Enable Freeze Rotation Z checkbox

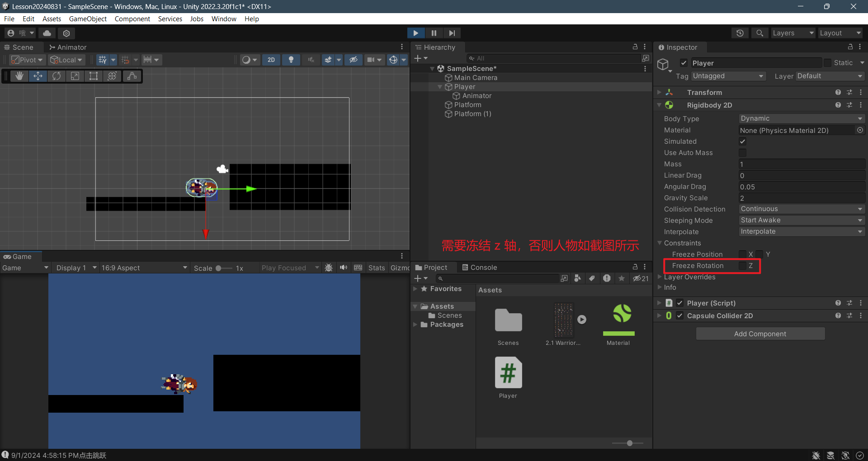pos(742,266)
